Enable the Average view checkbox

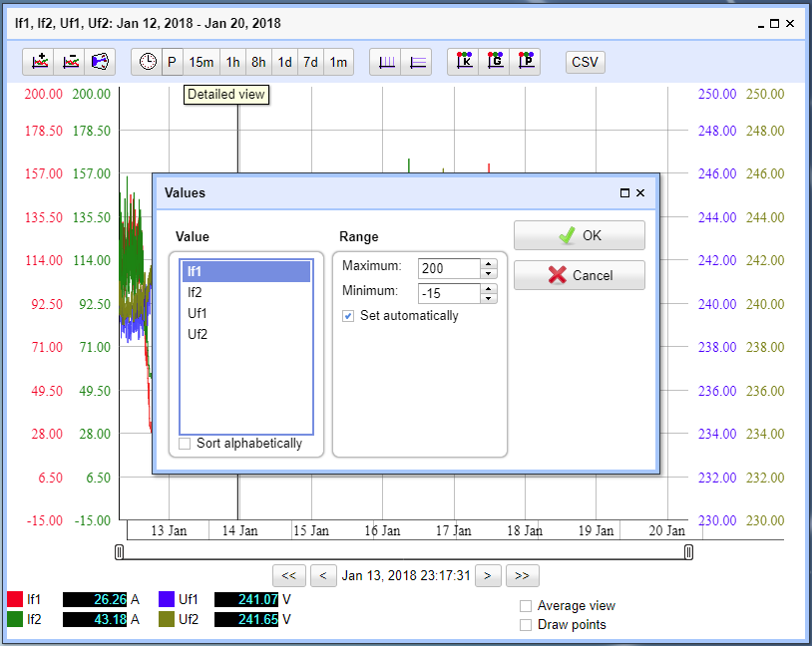[526, 606]
